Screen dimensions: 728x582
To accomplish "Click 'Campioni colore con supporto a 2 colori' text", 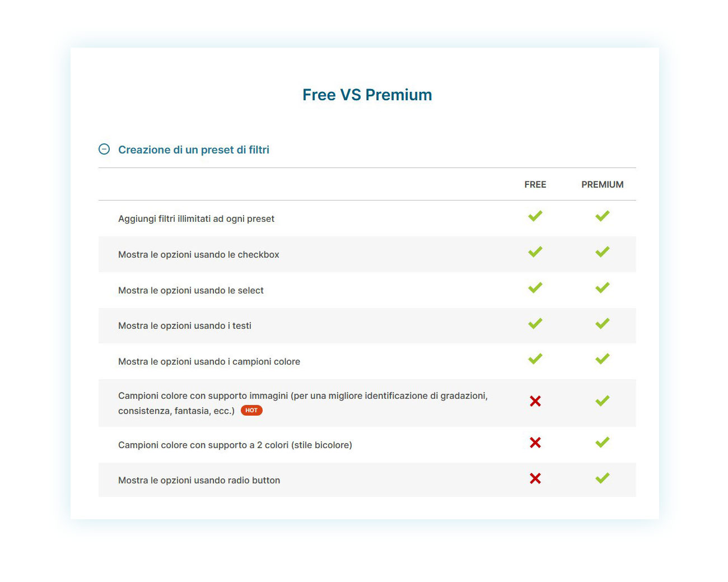I will (x=235, y=445).
